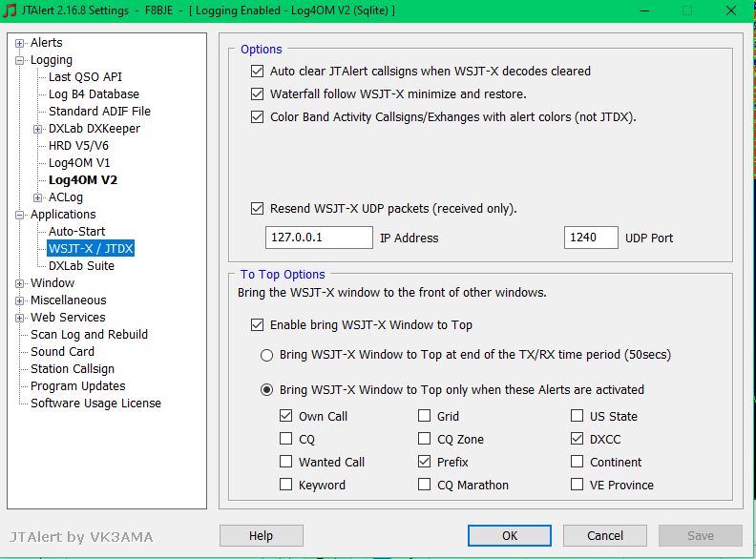The image size is (756, 559).
Task: Collapse the Logging tree node
Action: [x=19, y=61]
